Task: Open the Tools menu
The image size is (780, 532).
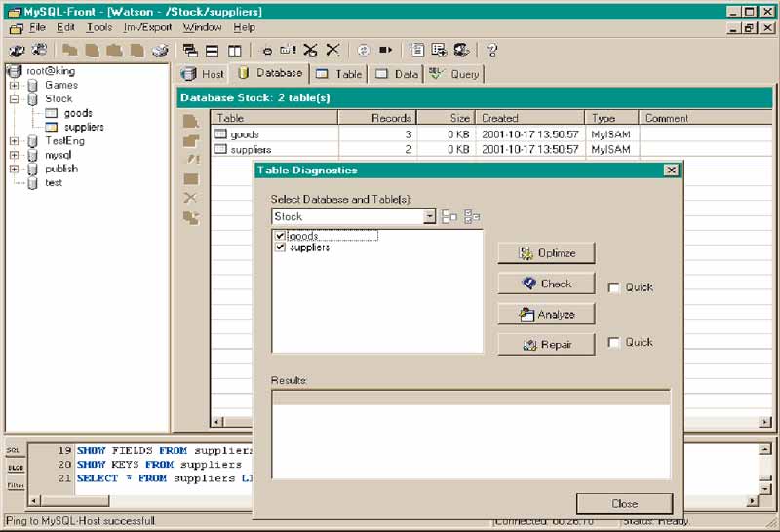Action: pos(99,28)
